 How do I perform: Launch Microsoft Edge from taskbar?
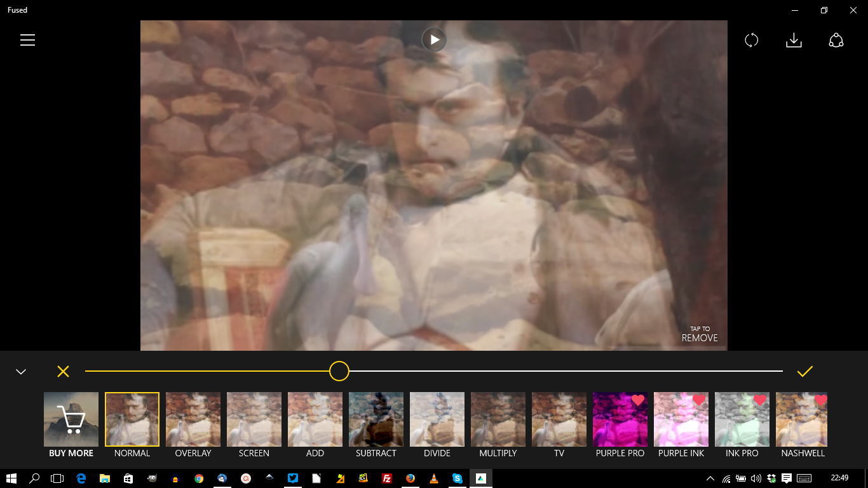[81, 478]
